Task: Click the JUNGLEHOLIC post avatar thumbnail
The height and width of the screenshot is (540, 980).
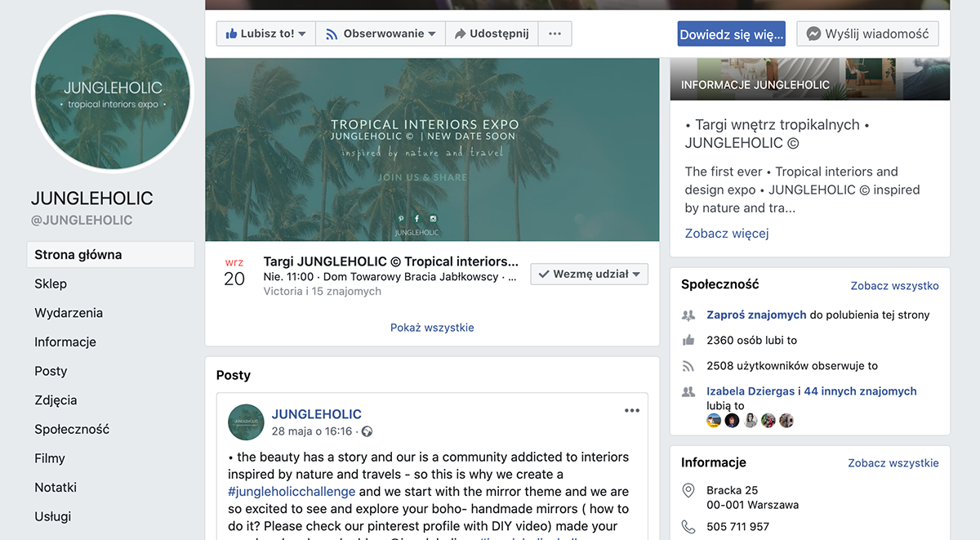Action: click(x=246, y=422)
